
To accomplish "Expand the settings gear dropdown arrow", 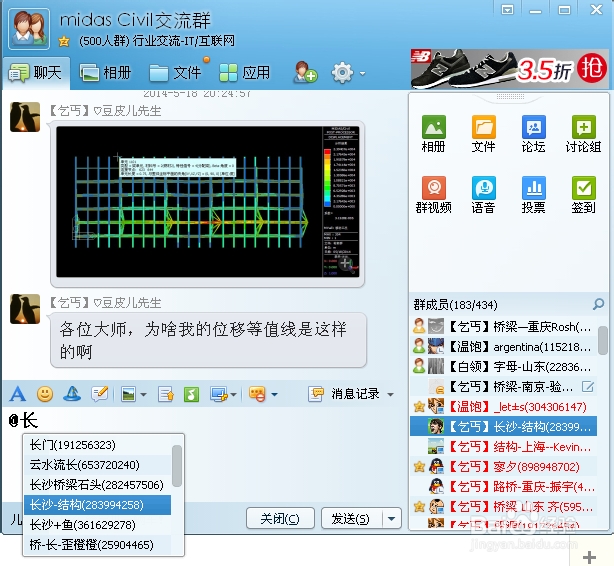I will (363, 73).
